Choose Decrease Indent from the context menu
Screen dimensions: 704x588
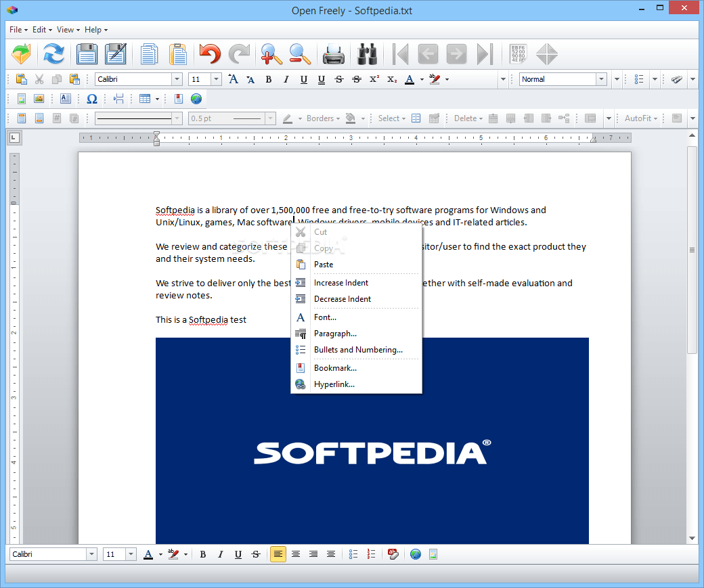point(357,299)
